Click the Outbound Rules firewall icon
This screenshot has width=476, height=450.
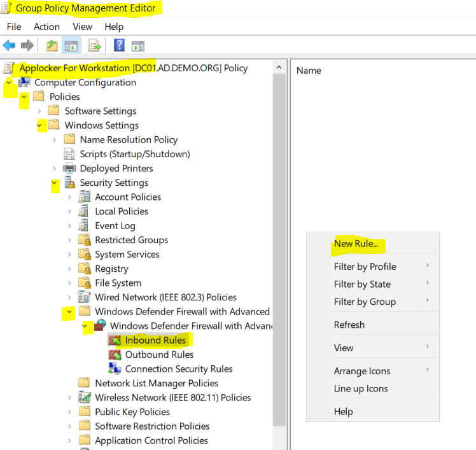pos(115,355)
